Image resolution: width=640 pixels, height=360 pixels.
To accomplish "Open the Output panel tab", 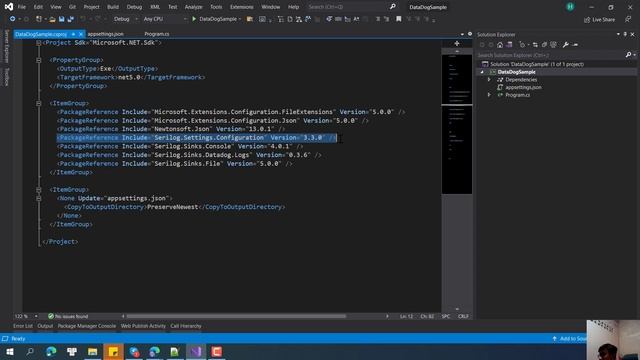I will coord(45,326).
